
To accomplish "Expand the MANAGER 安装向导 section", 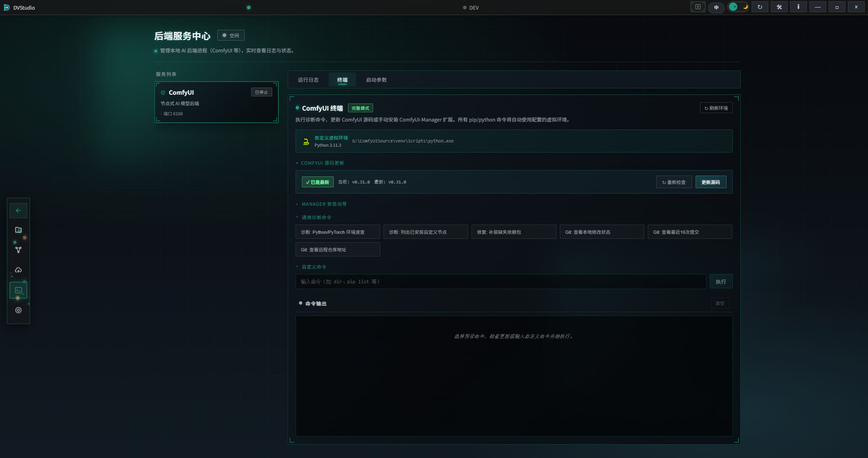I will tap(324, 204).
